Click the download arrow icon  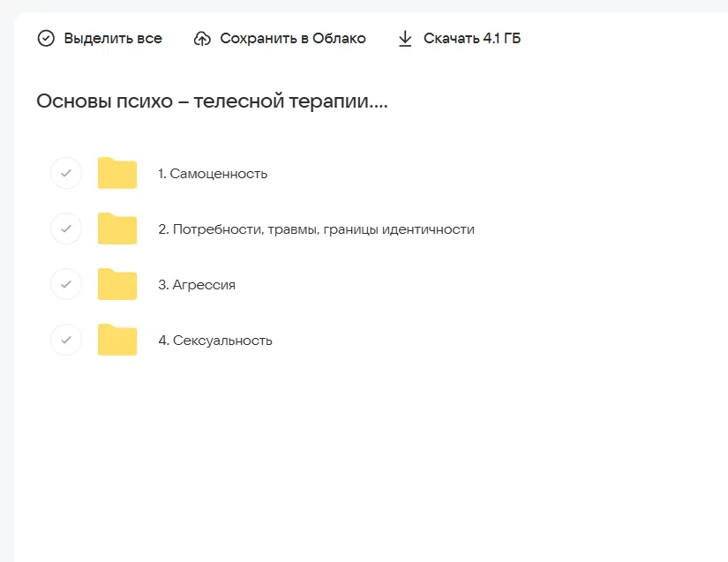coord(405,39)
